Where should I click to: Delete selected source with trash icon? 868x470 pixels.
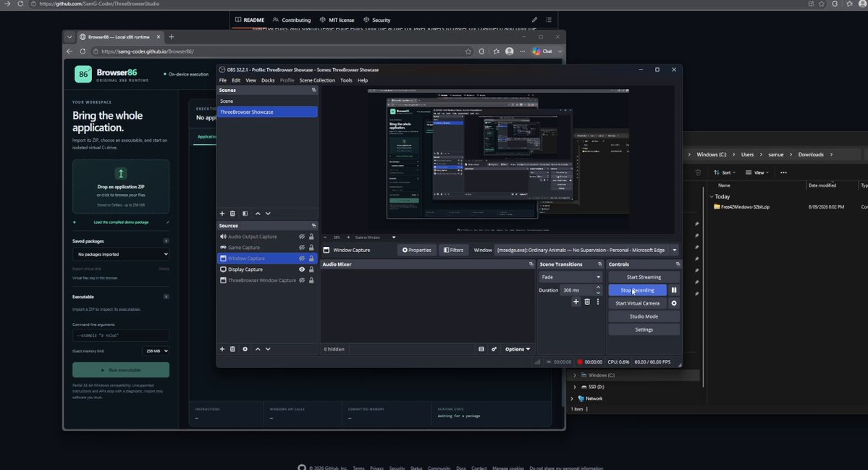[232, 349]
